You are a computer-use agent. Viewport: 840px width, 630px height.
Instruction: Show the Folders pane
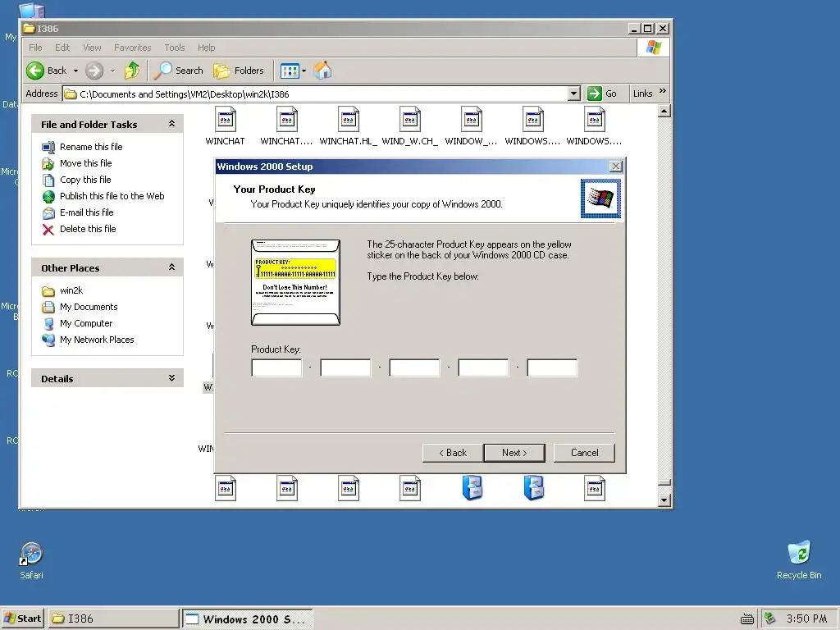(x=239, y=71)
